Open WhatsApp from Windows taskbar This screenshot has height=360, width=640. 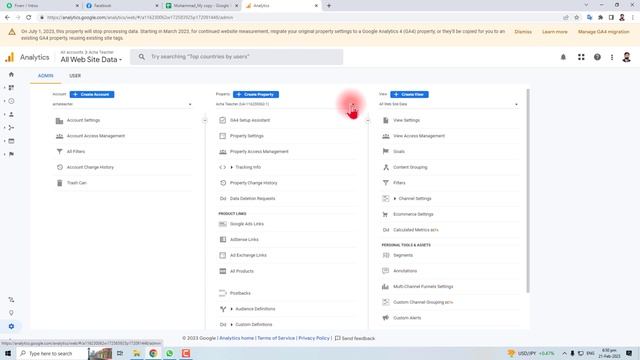click(x=169, y=353)
